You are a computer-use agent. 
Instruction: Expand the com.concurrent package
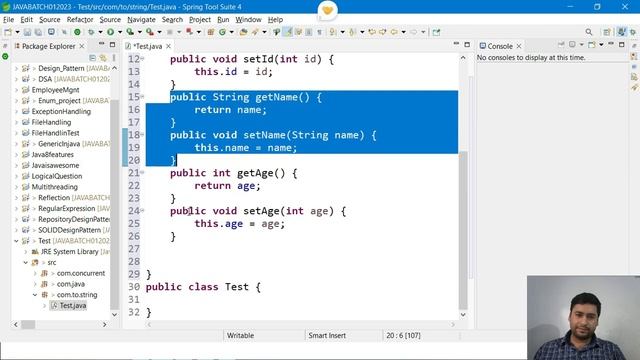tap(35, 273)
